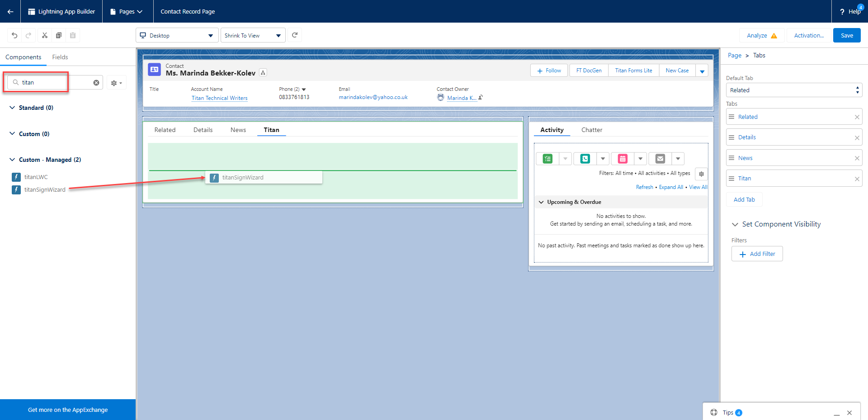This screenshot has height=420, width=868.
Task: Click the paste clipboard icon
Action: point(73,35)
